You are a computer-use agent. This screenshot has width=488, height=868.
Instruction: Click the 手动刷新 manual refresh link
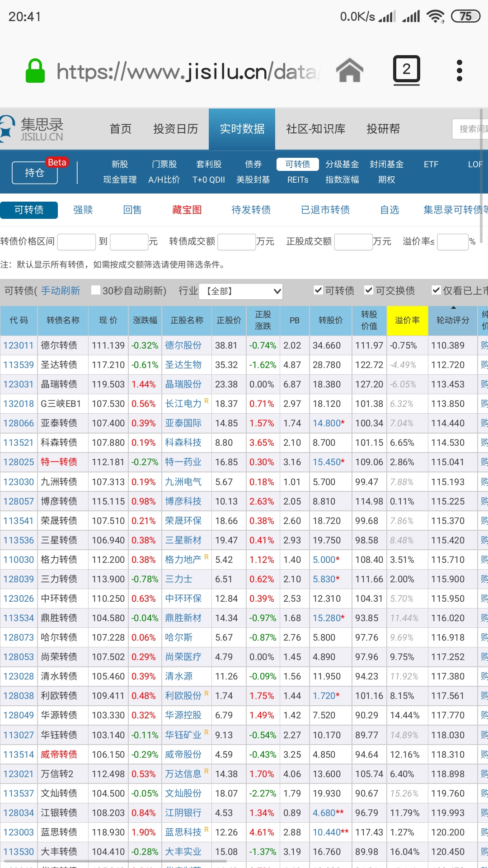pyautogui.click(x=61, y=291)
